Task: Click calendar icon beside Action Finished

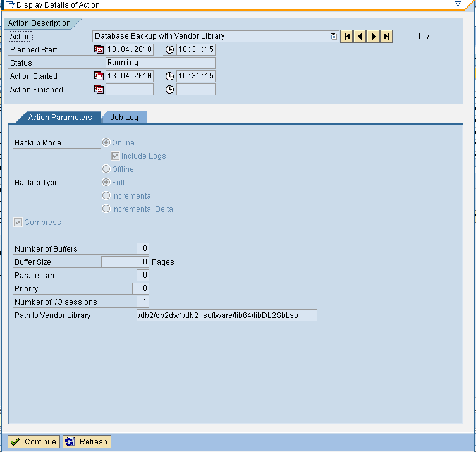Action: pos(99,89)
